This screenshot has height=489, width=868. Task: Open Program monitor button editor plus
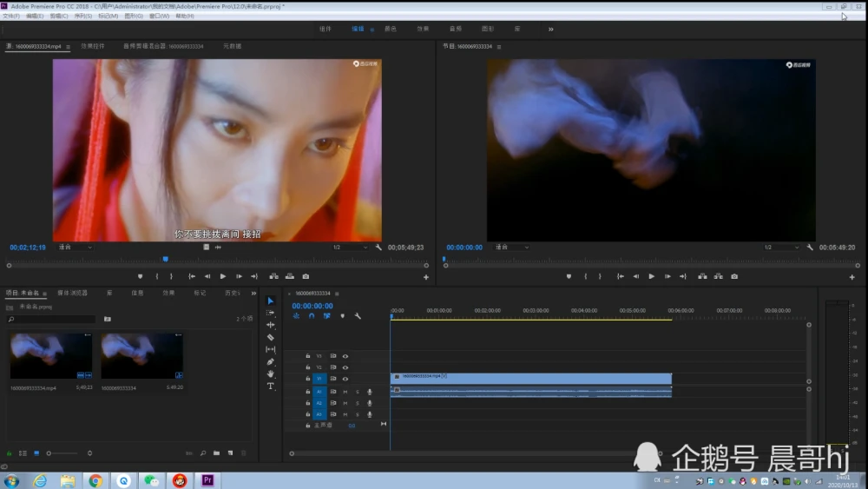[852, 277]
